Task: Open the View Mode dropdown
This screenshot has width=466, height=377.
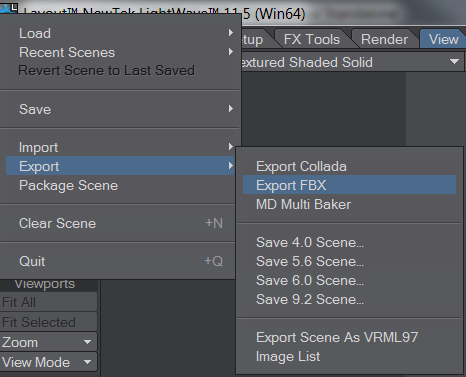Action: coord(48,362)
